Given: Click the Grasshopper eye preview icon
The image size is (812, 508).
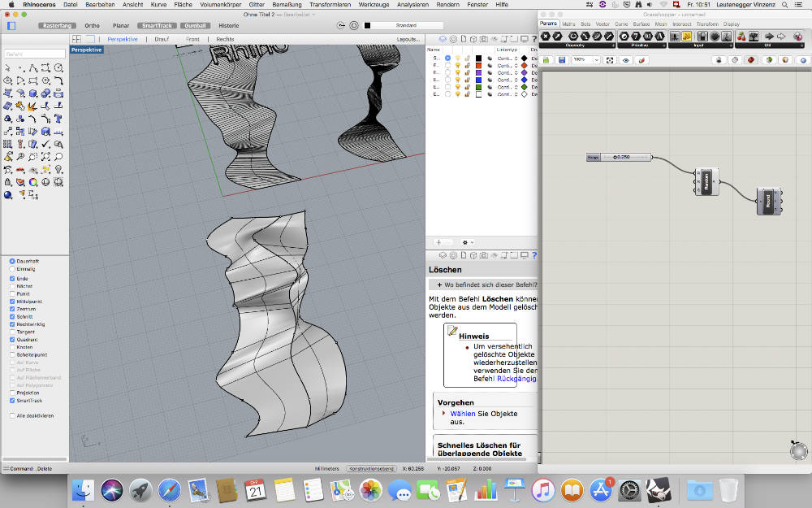Looking at the screenshot, I should tap(625, 60).
